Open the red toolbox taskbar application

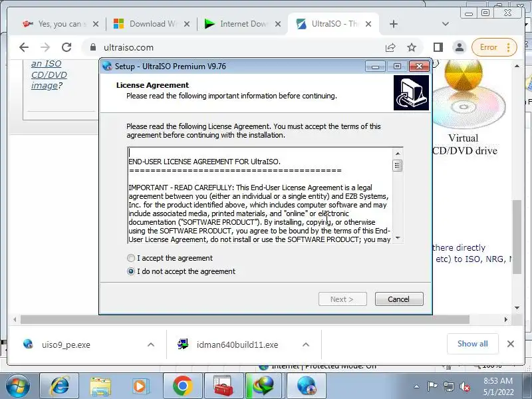click(x=223, y=386)
